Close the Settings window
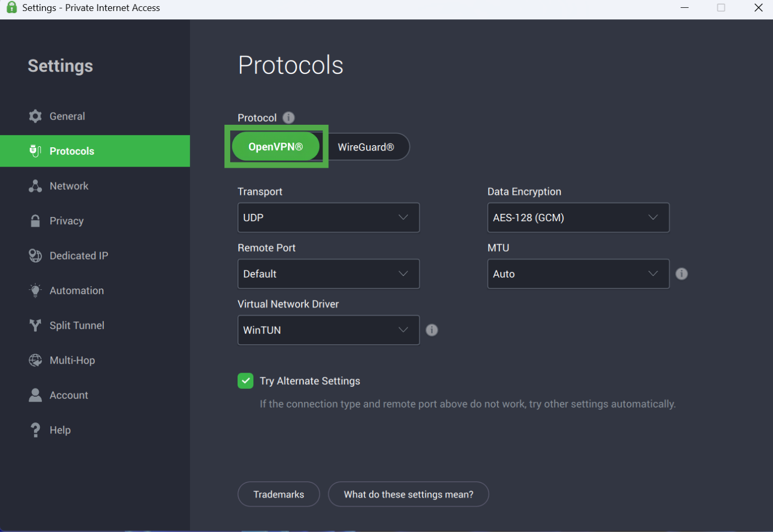This screenshot has width=773, height=532. click(758, 8)
